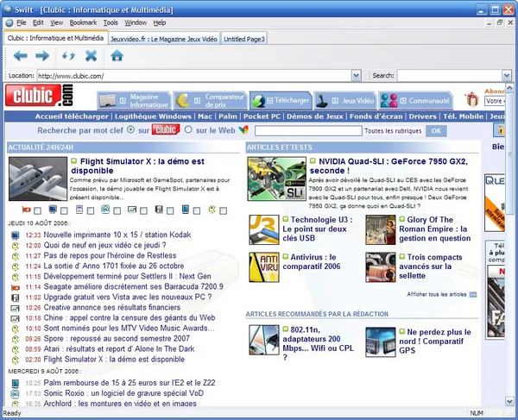Click the scrollbar down arrow at bottom right
The image size is (518, 420).
coord(509,401)
